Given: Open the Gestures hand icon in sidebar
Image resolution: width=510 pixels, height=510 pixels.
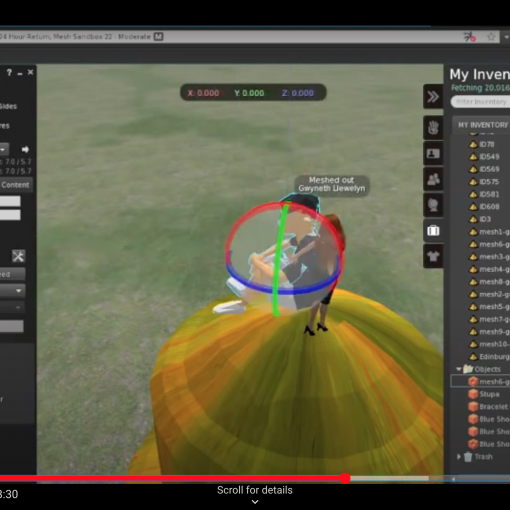Looking at the screenshot, I should point(433,127).
